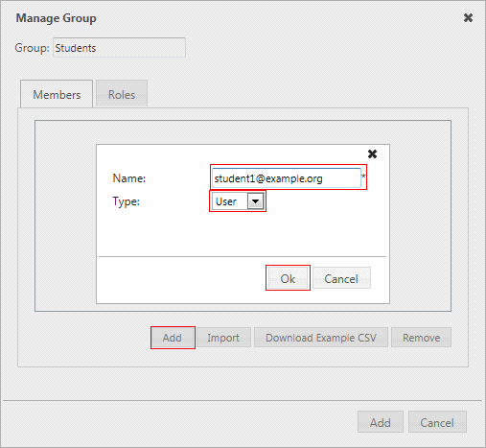Image resolution: width=486 pixels, height=448 pixels.
Task: Click the Type: label
Action: click(127, 201)
